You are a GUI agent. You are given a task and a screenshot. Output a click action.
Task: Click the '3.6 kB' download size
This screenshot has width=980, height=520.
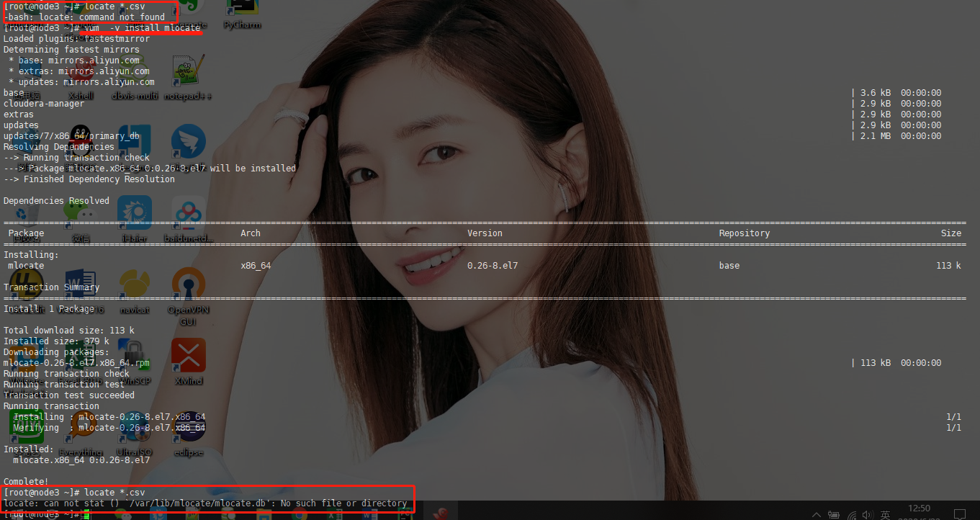(876, 93)
